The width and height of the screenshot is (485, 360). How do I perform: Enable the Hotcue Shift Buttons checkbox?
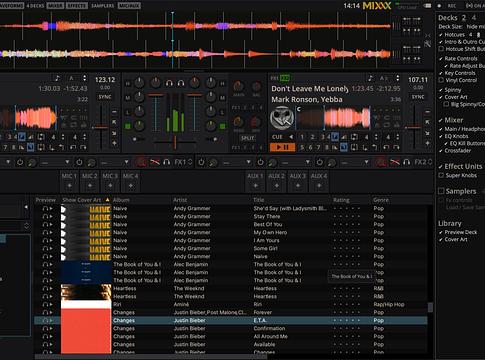(441, 49)
